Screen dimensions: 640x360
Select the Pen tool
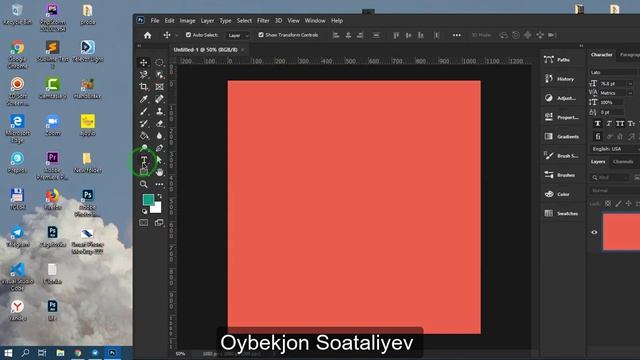[159, 148]
